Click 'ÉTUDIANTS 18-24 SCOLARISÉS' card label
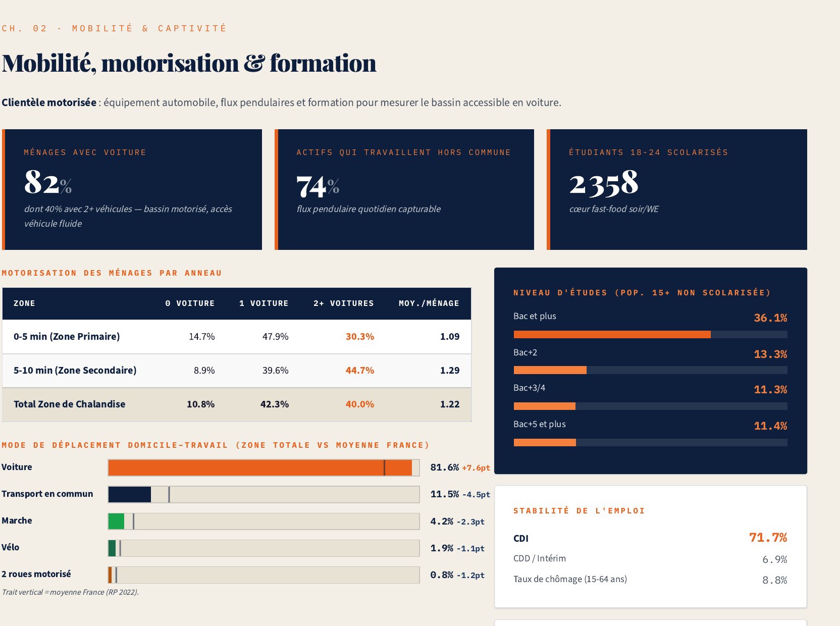The height and width of the screenshot is (626, 840). click(x=649, y=152)
